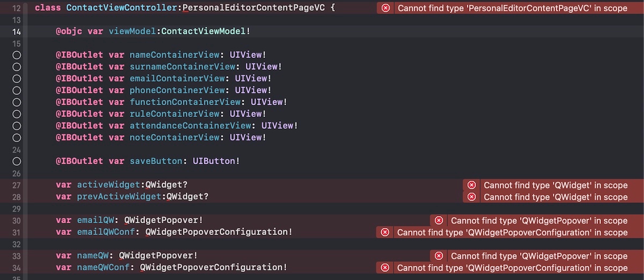Click error icon on emailQWConf line

coord(385,232)
